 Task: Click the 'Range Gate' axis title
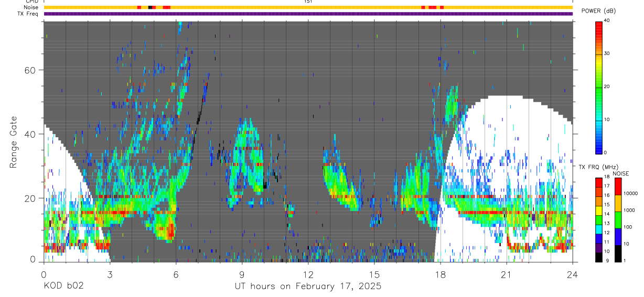click(14, 141)
